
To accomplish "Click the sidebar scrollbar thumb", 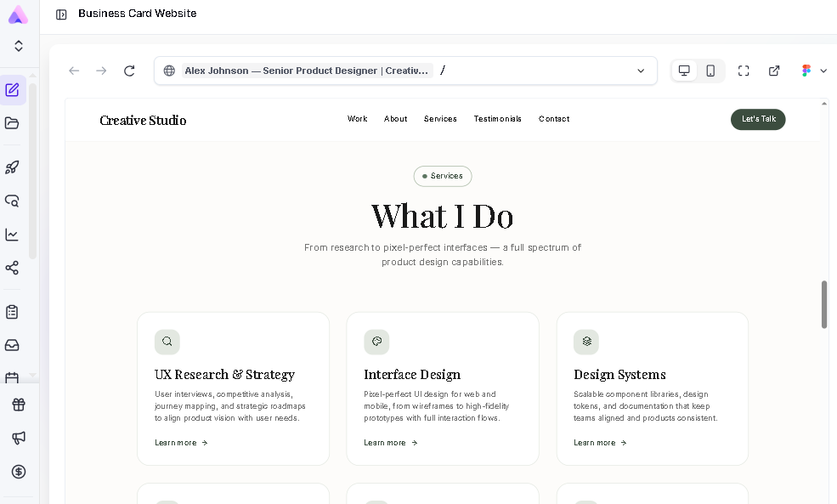I will tap(32, 171).
